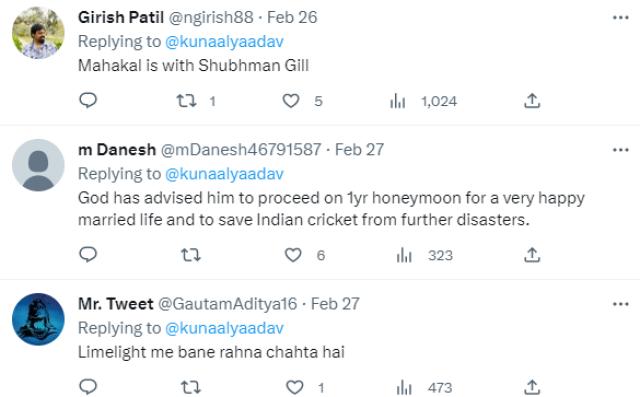640x397 pixels.
Task: Open m Danesh profile name
Action: coord(117,150)
